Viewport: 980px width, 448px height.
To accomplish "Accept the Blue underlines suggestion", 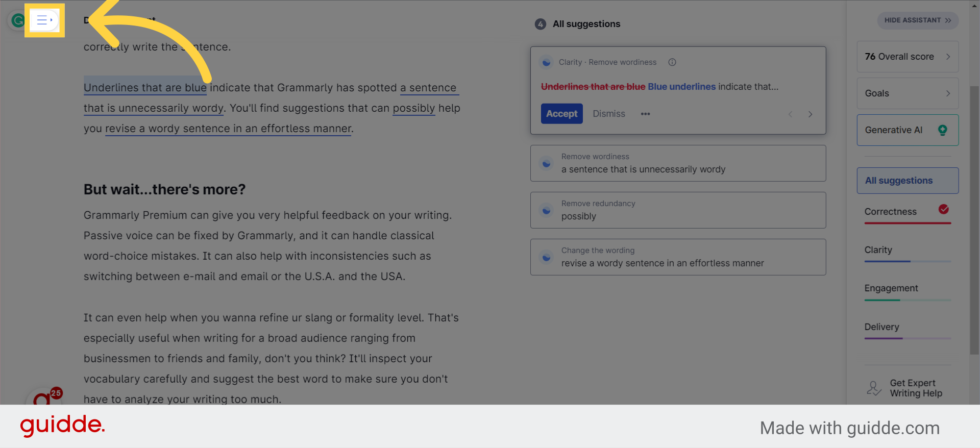I will [x=561, y=114].
